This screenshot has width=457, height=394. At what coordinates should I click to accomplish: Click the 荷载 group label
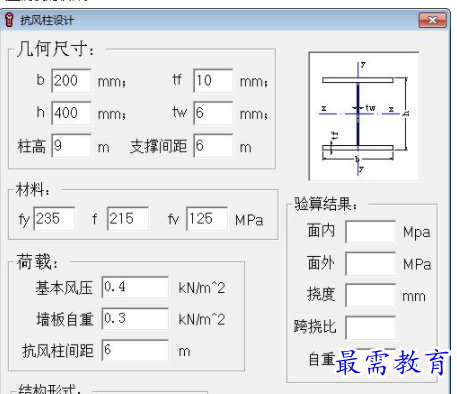[x=37, y=262]
